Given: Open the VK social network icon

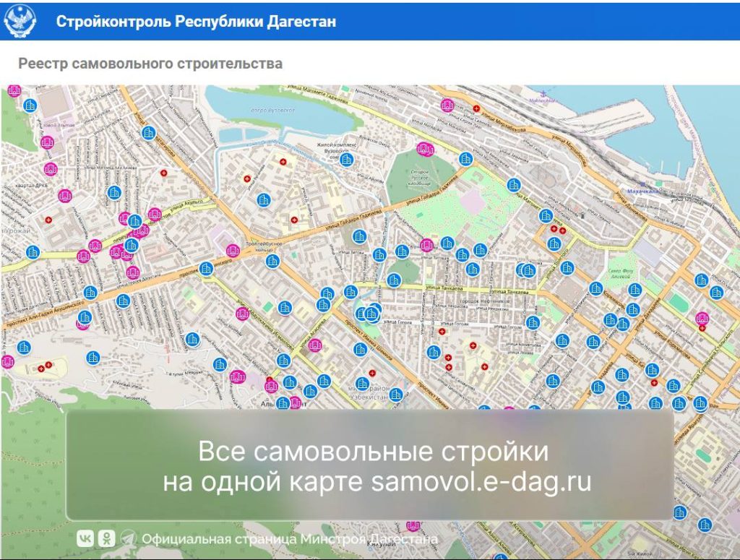Looking at the screenshot, I should 86,538.
